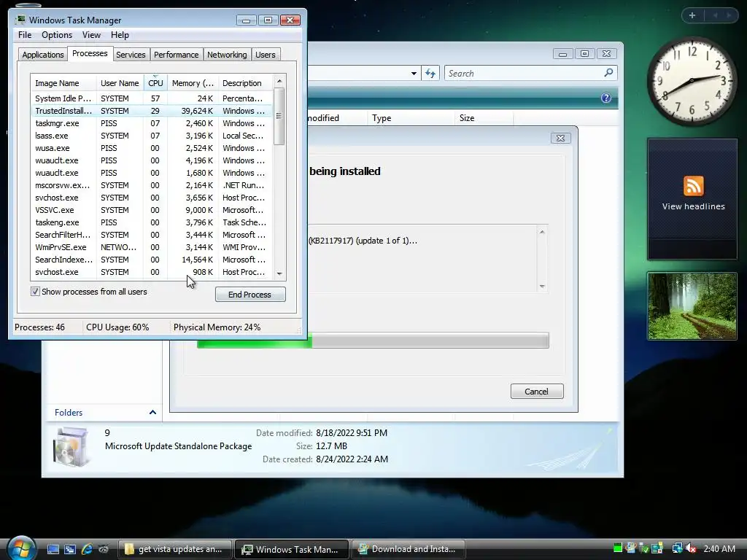The image size is (747, 560).
Task: Sort Explorer files by Size column
Action: pos(484,117)
